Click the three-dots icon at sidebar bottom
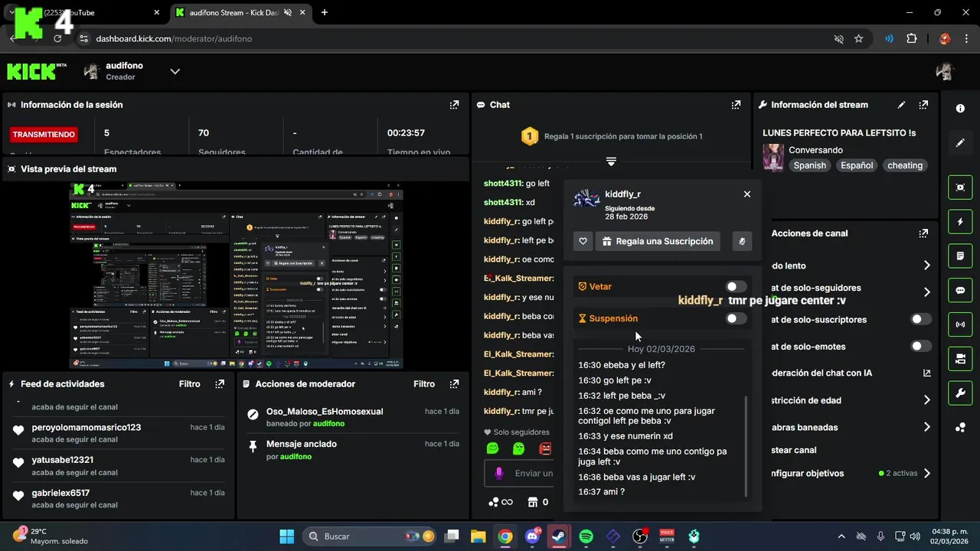Screen dimensions: 980x551 coord(960,428)
